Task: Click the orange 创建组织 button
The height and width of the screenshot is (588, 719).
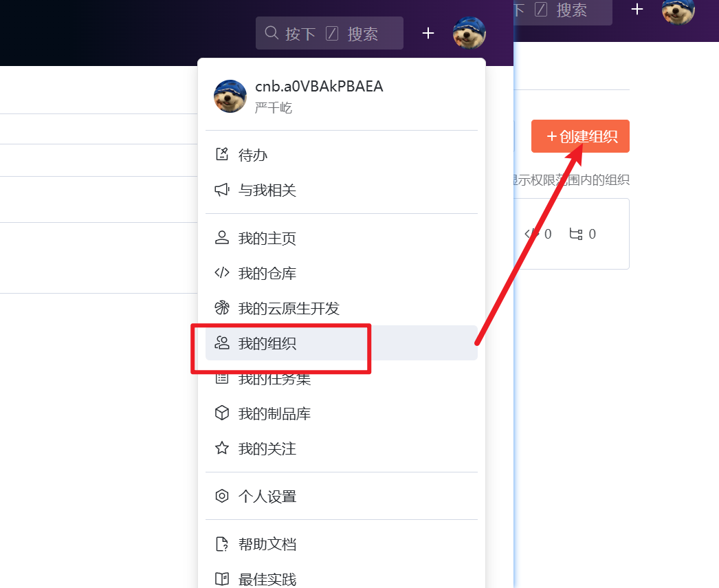Action: (x=580, y=136)
